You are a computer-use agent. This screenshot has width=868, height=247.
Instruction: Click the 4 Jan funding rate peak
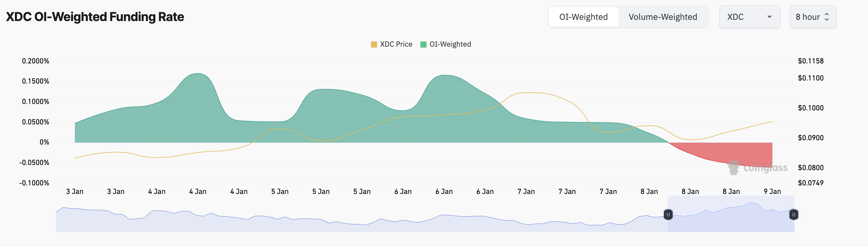[198, 74]
